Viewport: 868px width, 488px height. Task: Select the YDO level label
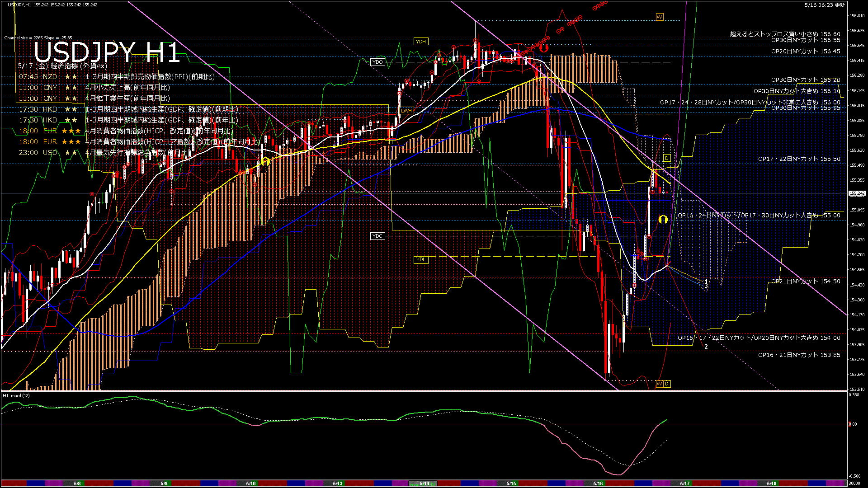[x=377, y=62]
